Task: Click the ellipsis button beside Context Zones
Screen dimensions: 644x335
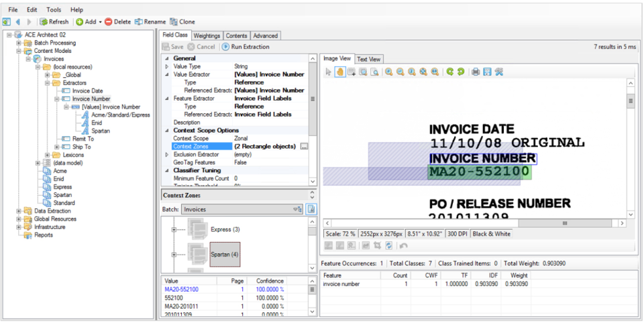Action: [x=304, y=146]
